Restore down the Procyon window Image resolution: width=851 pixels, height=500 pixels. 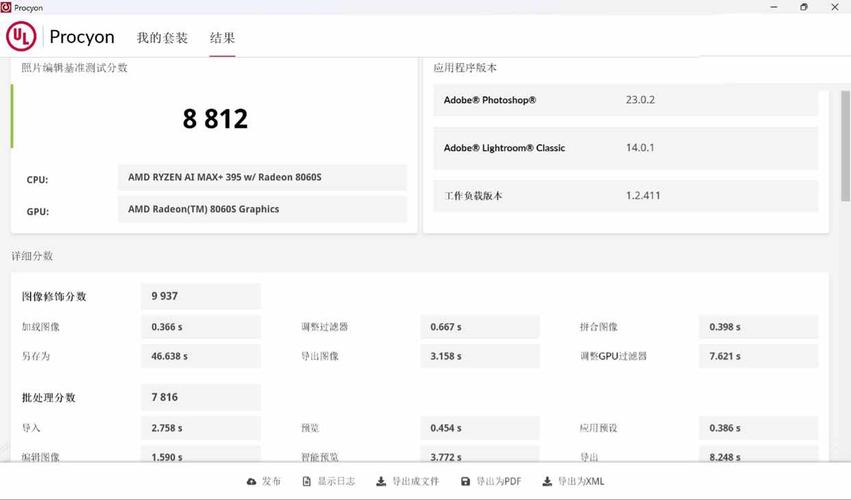(x=804, y=7)
